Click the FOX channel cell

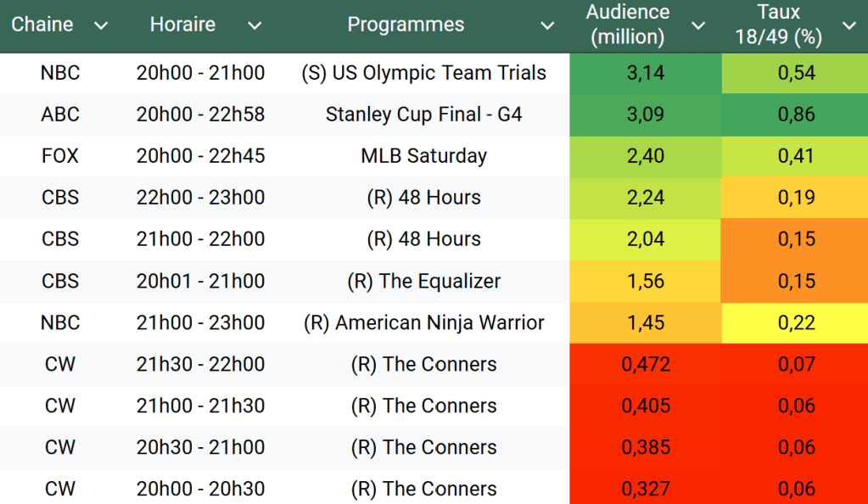click(x=60, y=156)
